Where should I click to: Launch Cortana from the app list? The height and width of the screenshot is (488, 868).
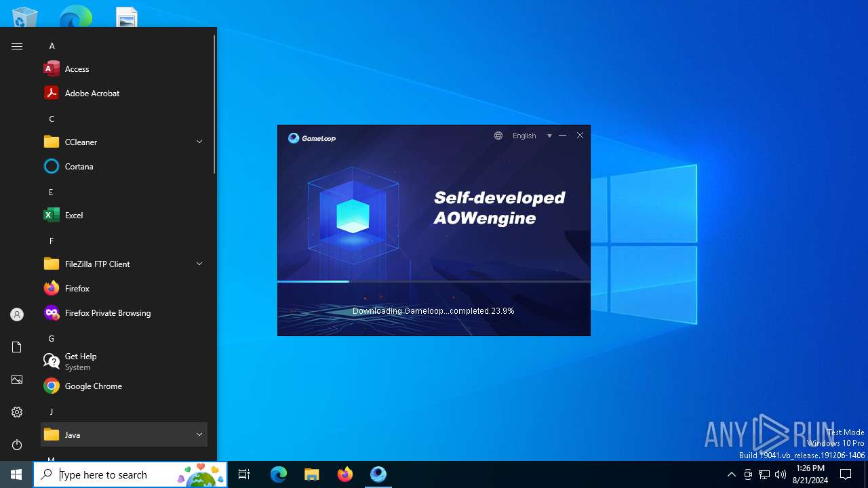(124, 166)
